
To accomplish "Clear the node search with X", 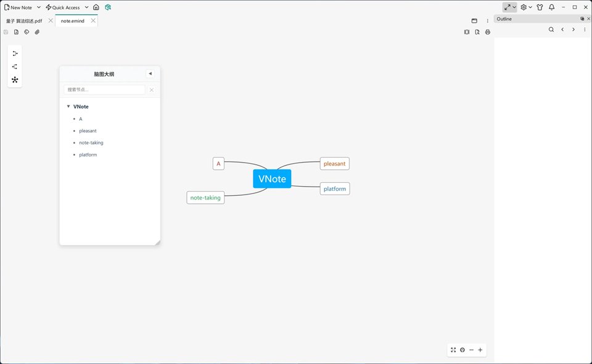I will [x=152, y=90].
